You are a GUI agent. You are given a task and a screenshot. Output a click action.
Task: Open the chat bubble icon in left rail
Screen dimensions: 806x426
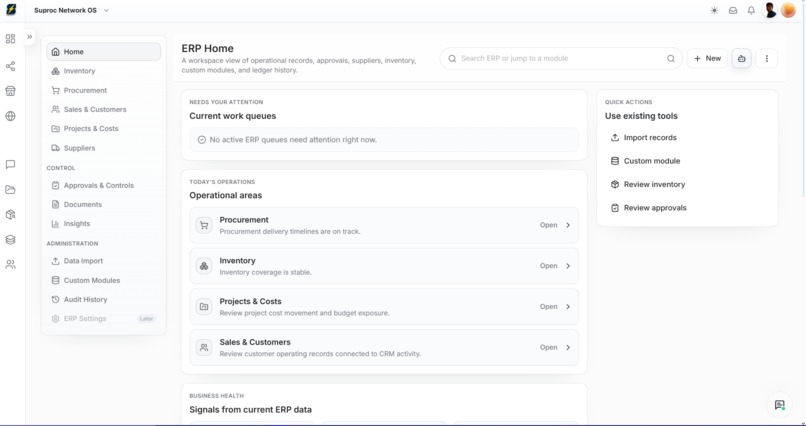coord(10,164)
